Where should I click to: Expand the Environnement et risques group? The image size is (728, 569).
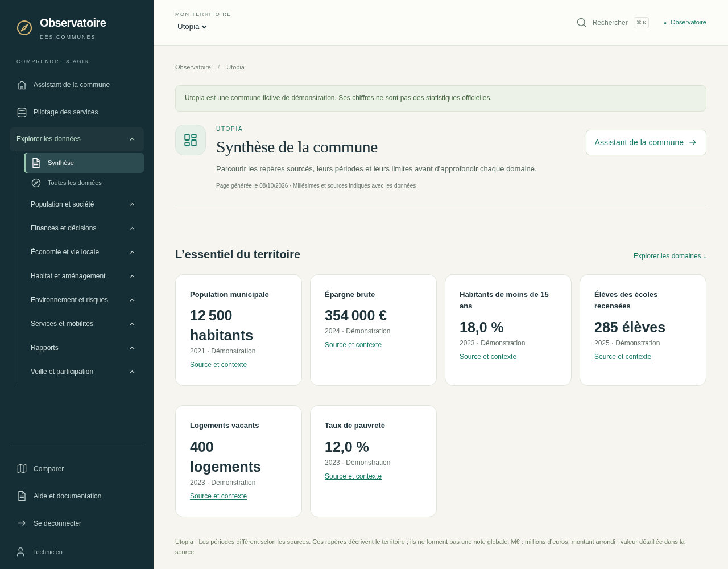click(x=83, y=300)
